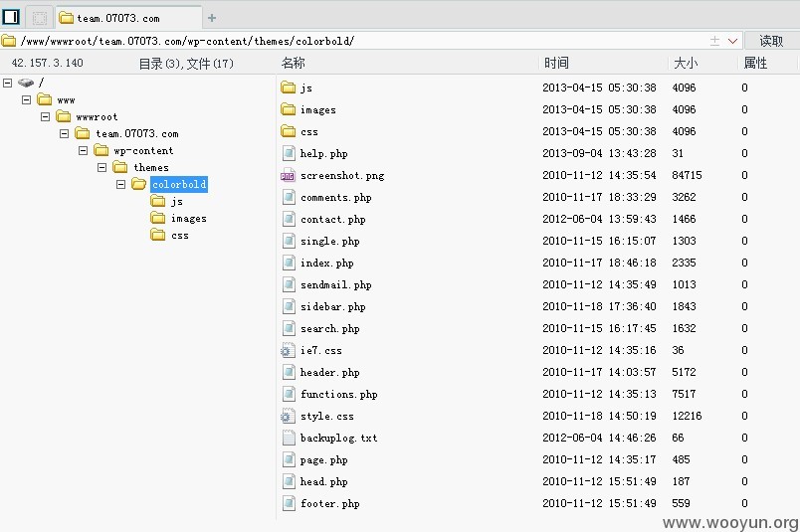Click ie7.css gear file icon
Screen dimensions: 800x532
click(x=288, y=350)
